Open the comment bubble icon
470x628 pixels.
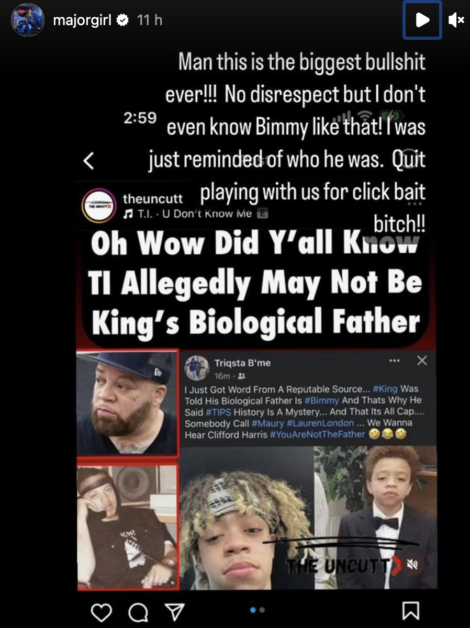pyautogui.click(x=138, y=612)
